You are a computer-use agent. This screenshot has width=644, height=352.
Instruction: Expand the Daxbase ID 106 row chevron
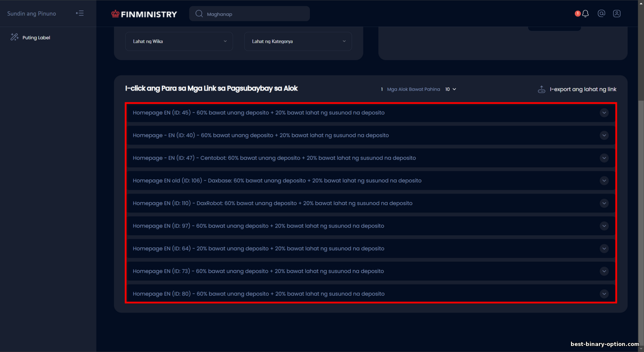(604, 181)
